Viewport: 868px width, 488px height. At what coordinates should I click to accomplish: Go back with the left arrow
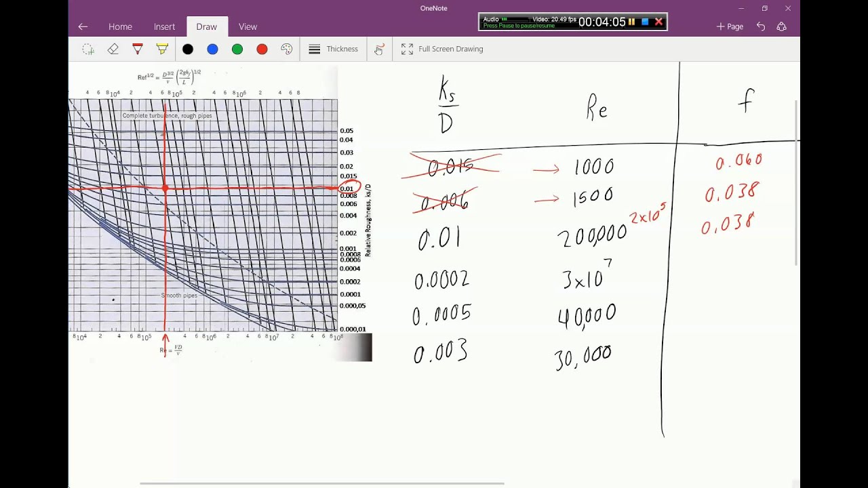(83, 26)
